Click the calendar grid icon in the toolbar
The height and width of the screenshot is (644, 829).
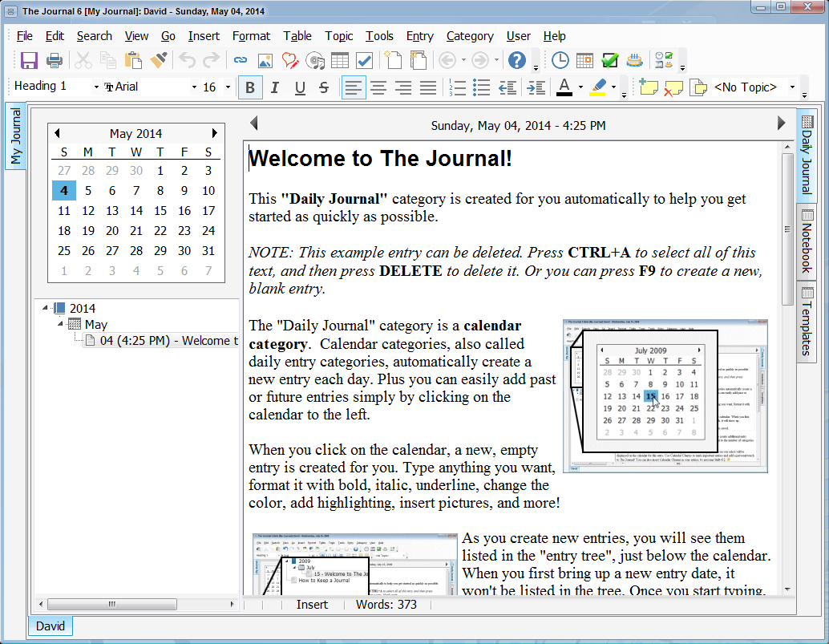(584, 60)
